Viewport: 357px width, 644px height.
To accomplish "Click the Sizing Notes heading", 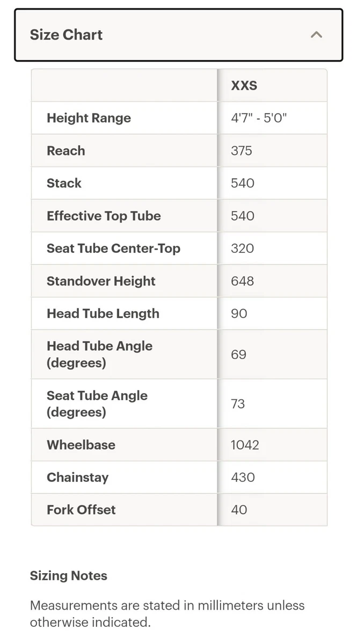I will point(69,576).
